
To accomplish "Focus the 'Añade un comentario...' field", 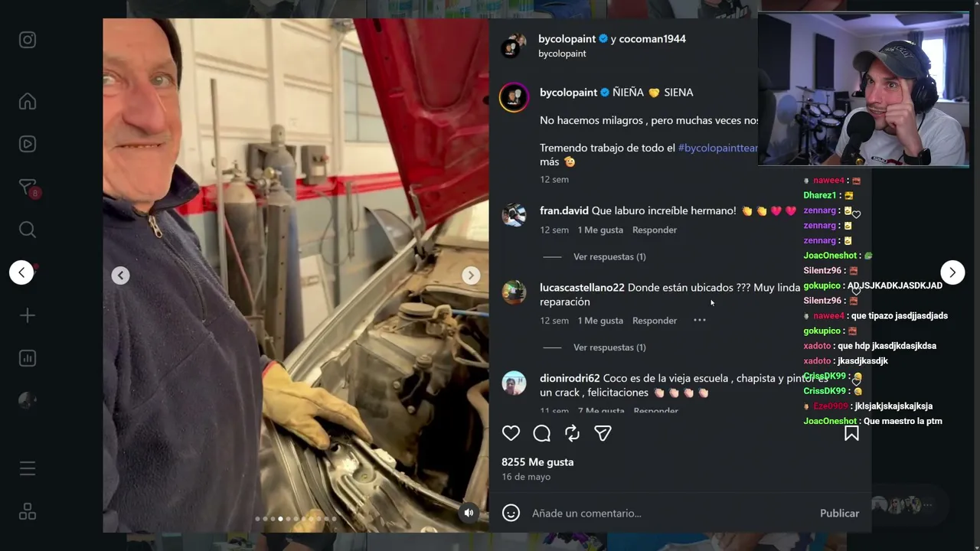I will (x=670, y=513).
